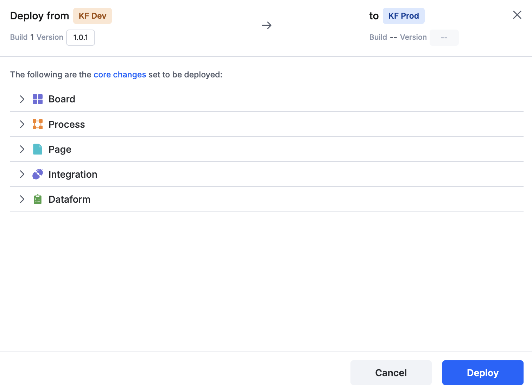Select the Process row label
Image resolution: width=532 pixels, height=392 pixels.
coord(67,124)
